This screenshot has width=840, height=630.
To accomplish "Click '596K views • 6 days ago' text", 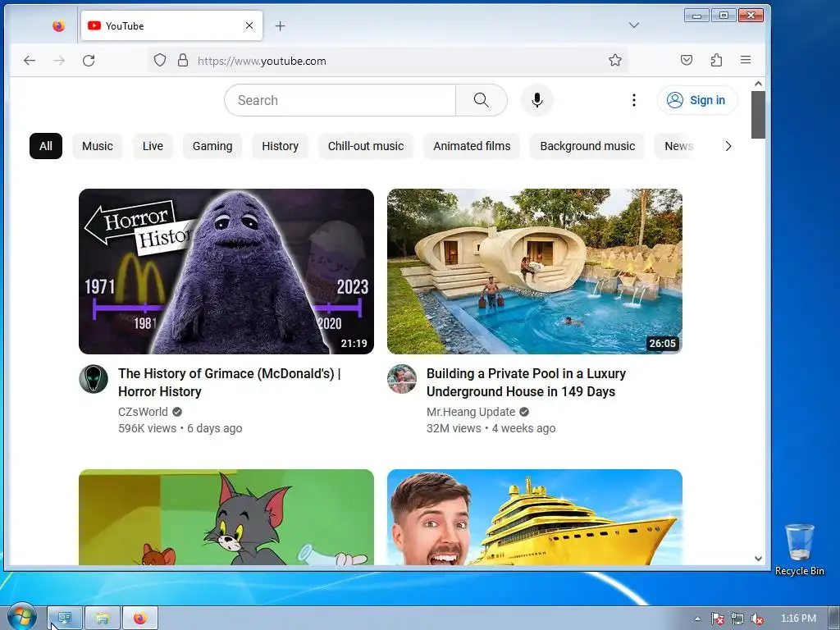I will pyautogui.click(x=180, y=428).
